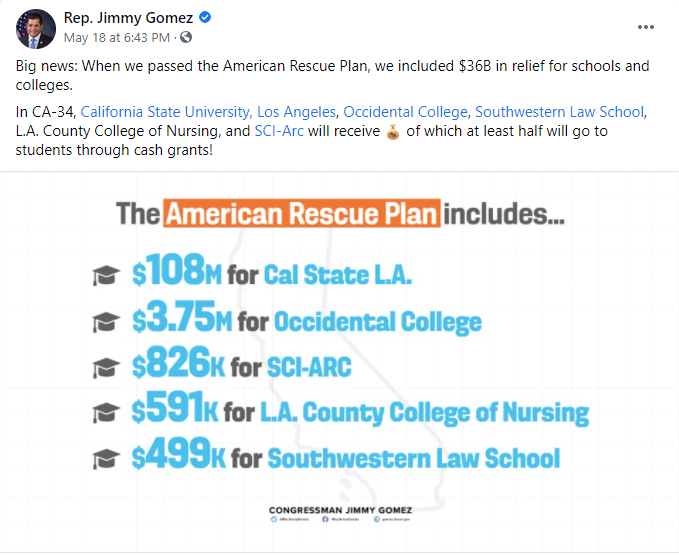Open the May 18 at 6:43 PM timestamp
The height and width of the screenshot is (555, 679).
pos(119,38)
